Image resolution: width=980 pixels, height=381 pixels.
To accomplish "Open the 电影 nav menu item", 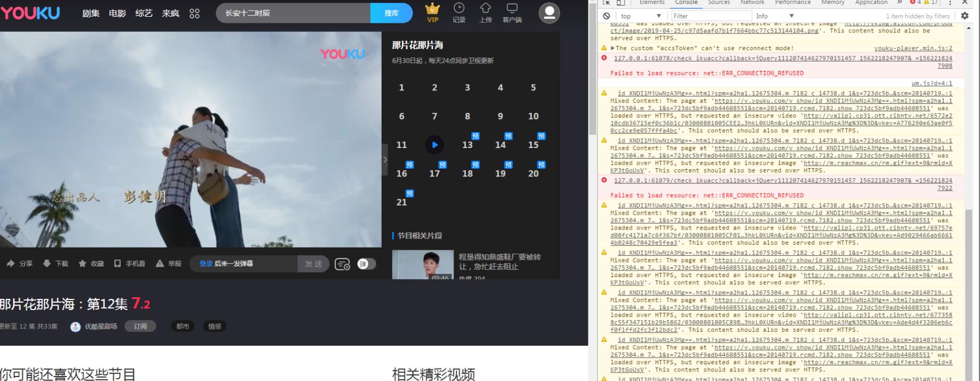I will 117,13.
